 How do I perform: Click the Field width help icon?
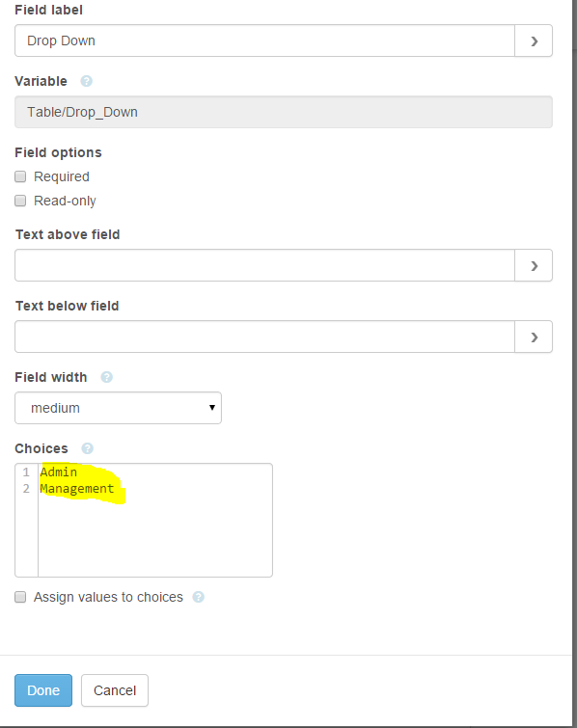(107, 377)
